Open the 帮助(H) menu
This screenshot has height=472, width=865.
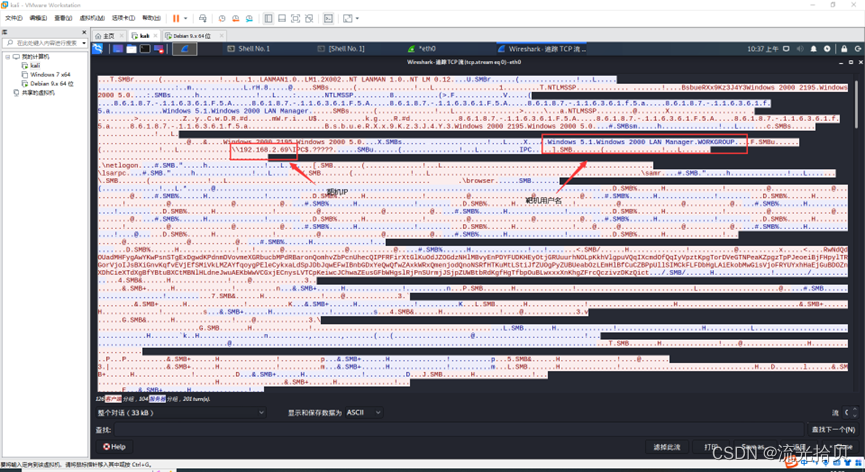[x=151, y=18]
